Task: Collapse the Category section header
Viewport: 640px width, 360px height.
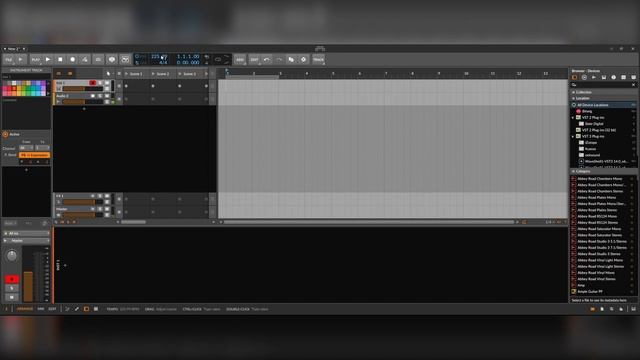Action: click(x=603, y=171)
